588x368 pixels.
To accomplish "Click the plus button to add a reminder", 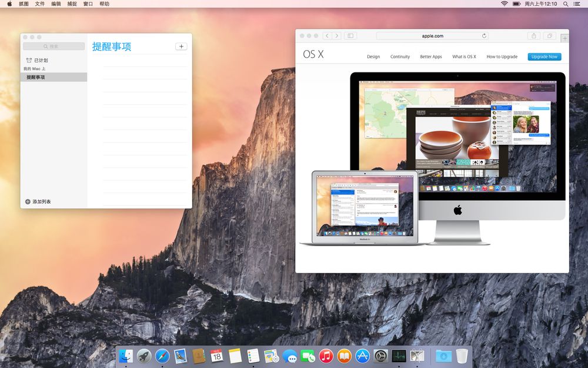I will [x=181, y=46].
